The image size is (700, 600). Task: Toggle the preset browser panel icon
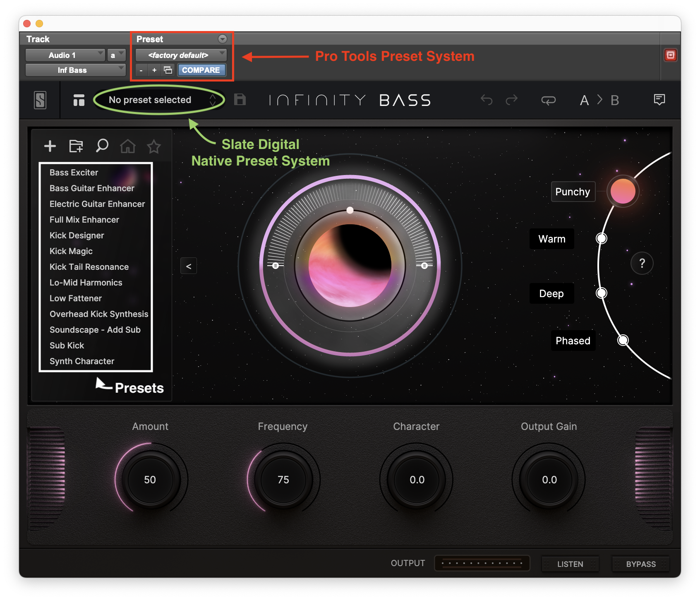(x=79, y=100)
